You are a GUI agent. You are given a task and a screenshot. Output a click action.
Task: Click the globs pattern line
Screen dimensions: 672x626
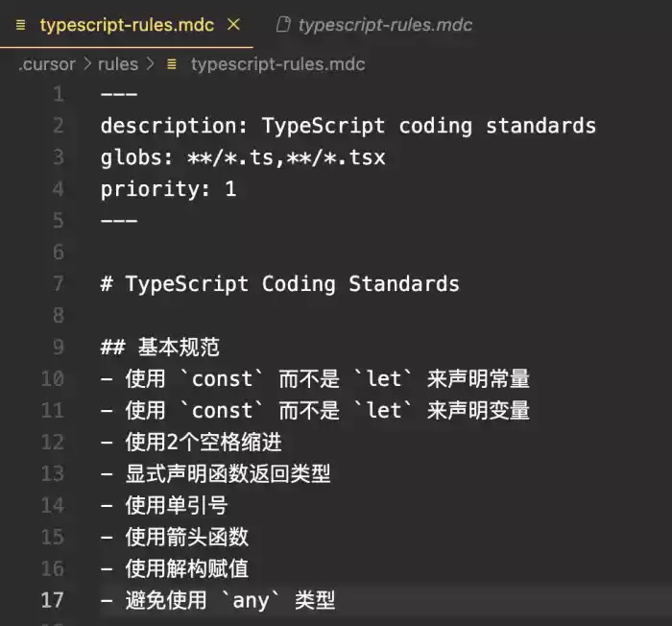coord(242,157)
